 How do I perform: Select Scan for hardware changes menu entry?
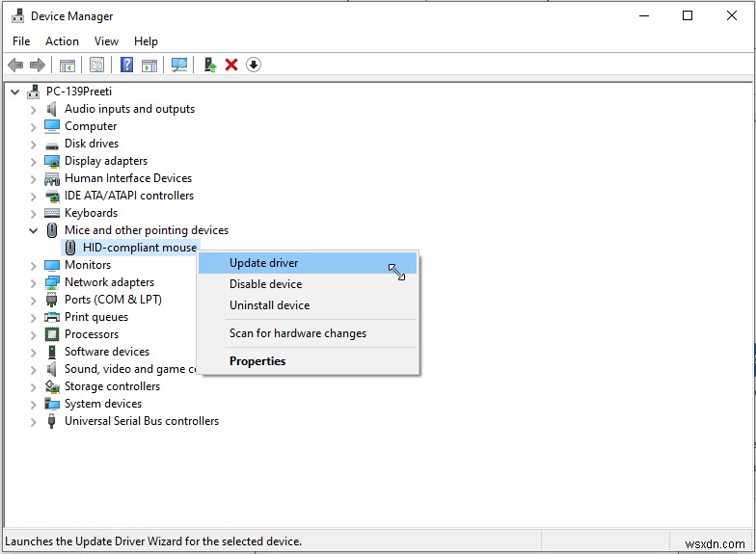click(x=308, y=333)
